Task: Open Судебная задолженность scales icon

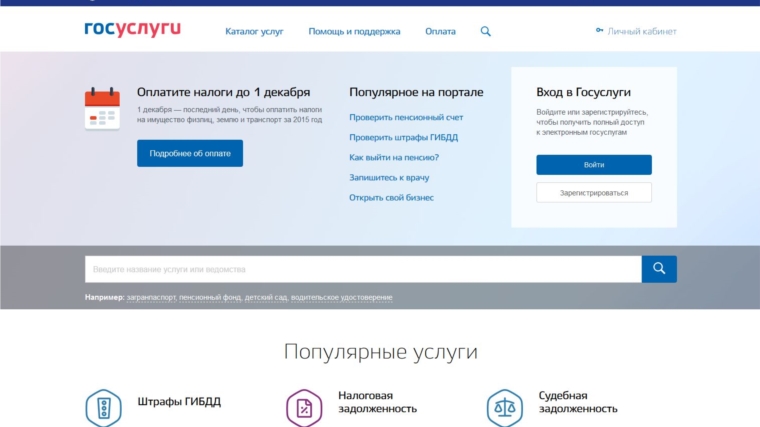Action: [x=505, y=408]
